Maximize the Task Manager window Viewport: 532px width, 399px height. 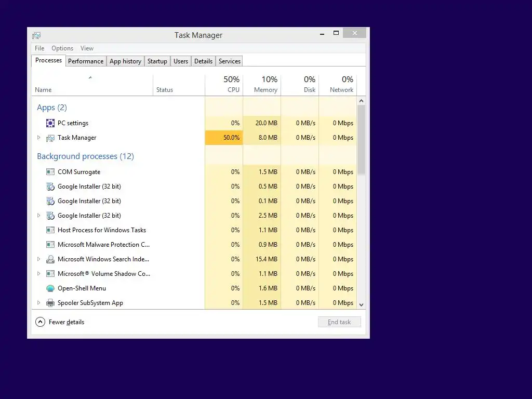tap(336, 33)
